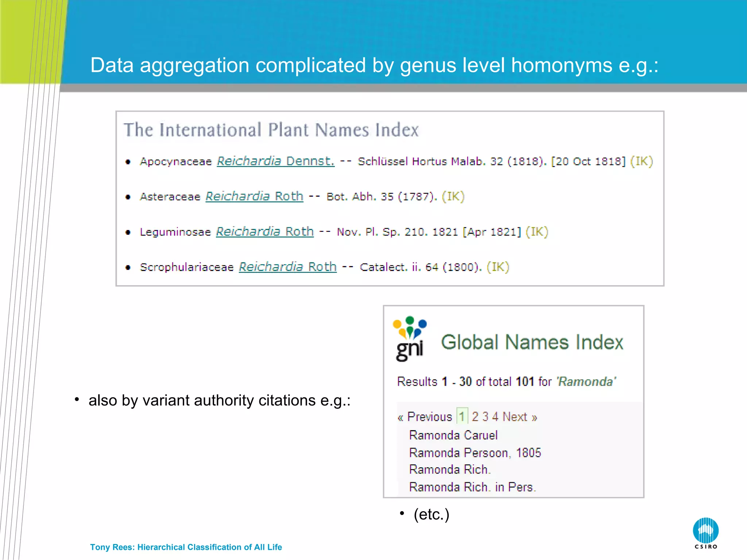Image resolution: width=747 pixels, height=560 pixels.
Task: Click 'The International Plant Names Index' heading
Action: [271, 130]
